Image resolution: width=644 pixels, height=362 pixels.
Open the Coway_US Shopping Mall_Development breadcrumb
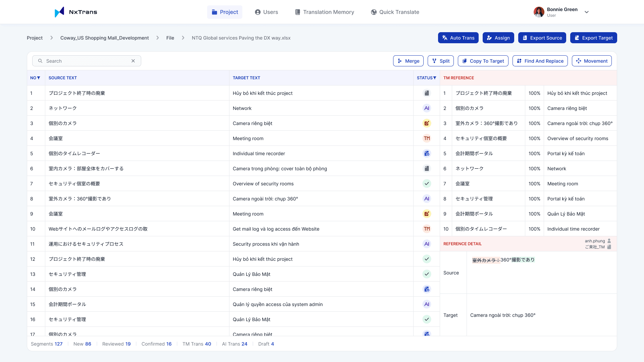pyautogui.click(x=105, y=38)
